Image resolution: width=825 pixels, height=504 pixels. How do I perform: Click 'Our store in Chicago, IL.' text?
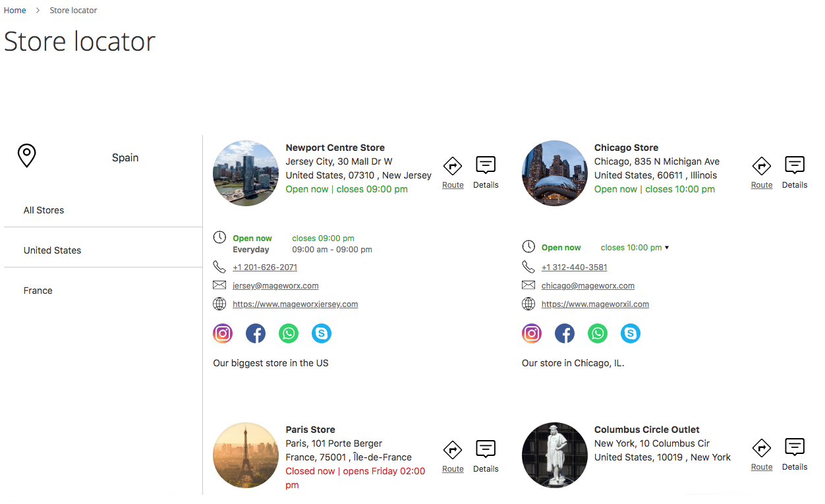click(x=573, y=363)
